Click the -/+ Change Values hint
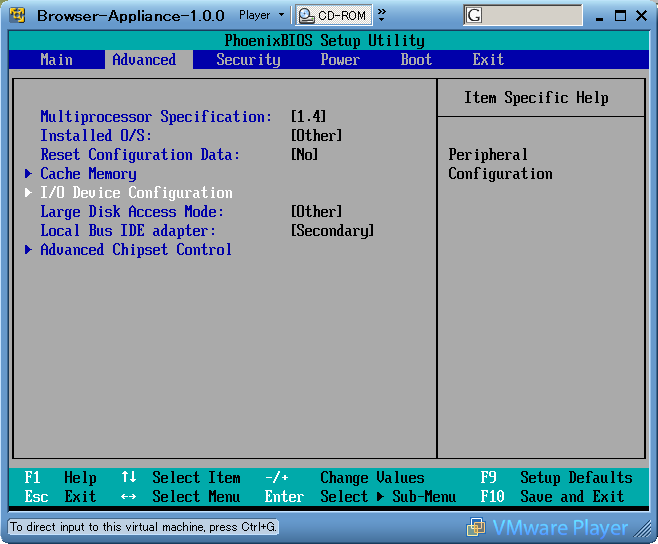658x544 pixels. [345, 478]
